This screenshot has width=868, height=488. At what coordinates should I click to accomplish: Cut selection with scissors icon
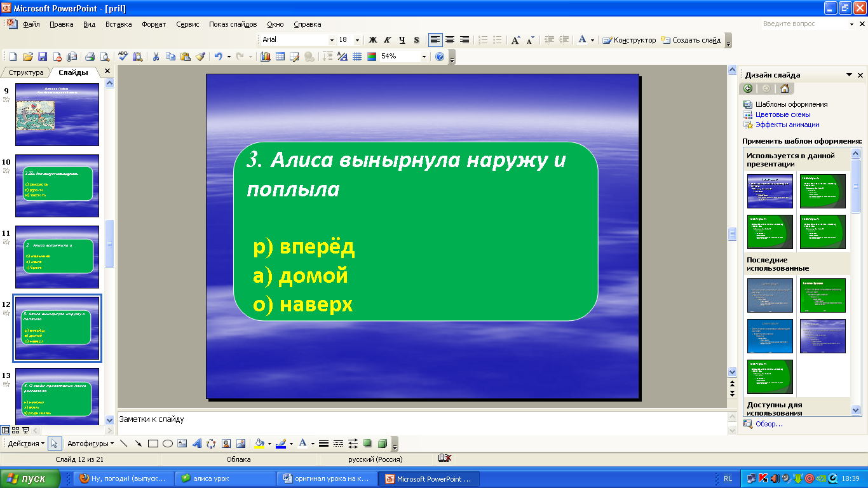[156, 57]
